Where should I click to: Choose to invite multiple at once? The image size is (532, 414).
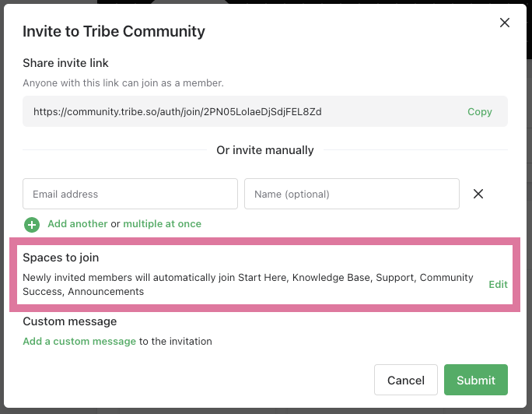click(162, 224)
